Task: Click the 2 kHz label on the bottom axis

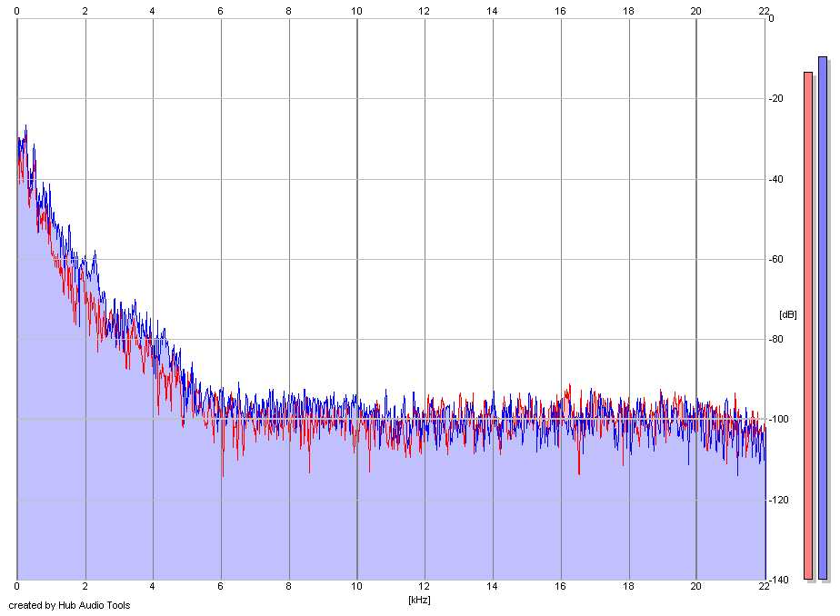Action: (x=85, y=586)
